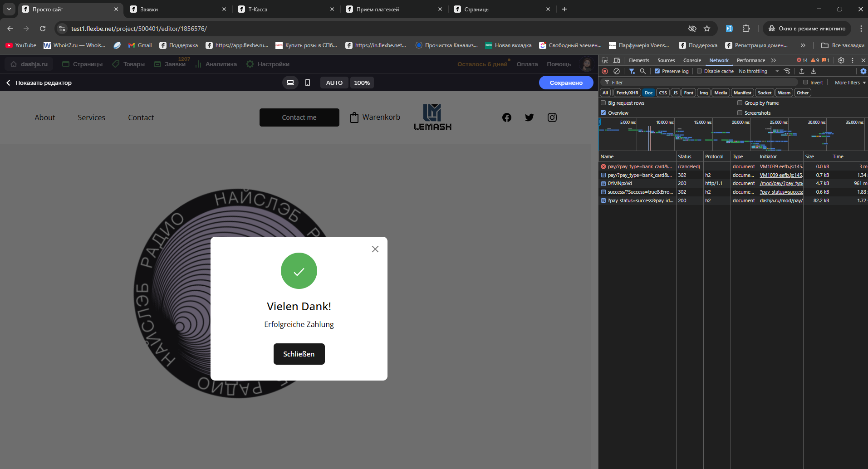Expand the More filters dropdown
This screenshot has width=868, height=469.
[850, 83]
